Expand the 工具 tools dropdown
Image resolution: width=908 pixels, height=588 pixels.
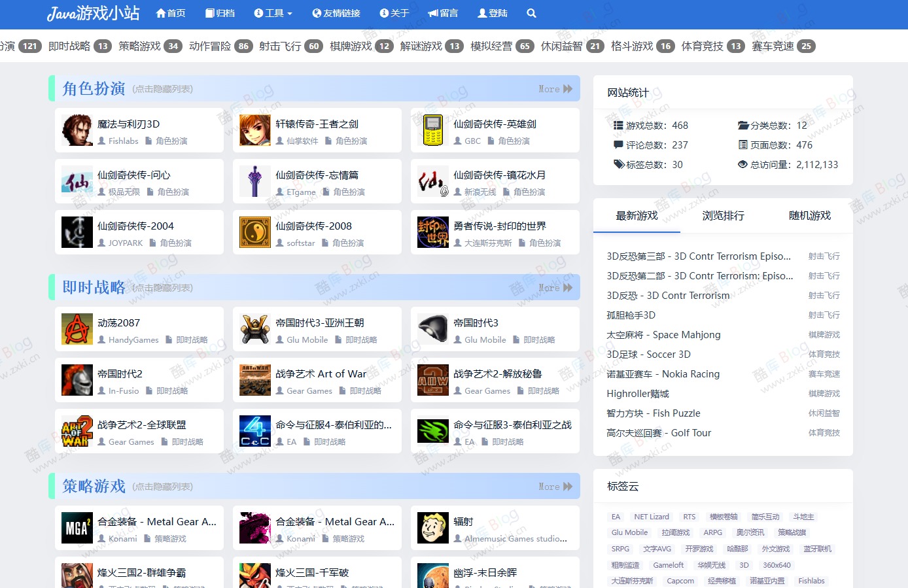pos(273,13)
